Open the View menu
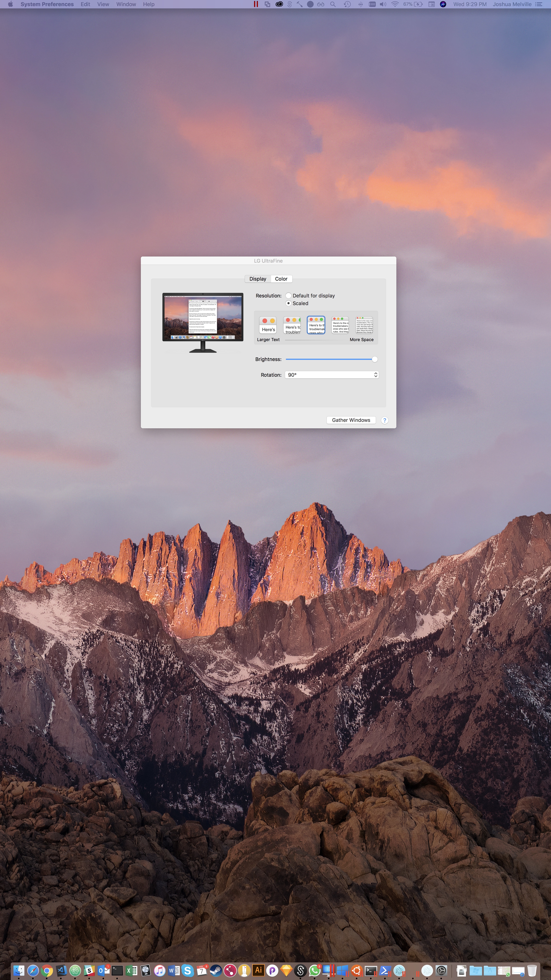Viewport: 551px width, 980px height. (103, 4)
